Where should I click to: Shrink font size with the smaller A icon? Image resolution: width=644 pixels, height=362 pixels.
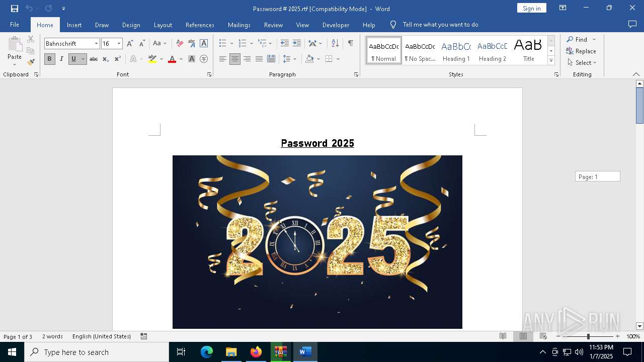click(142, 43)
